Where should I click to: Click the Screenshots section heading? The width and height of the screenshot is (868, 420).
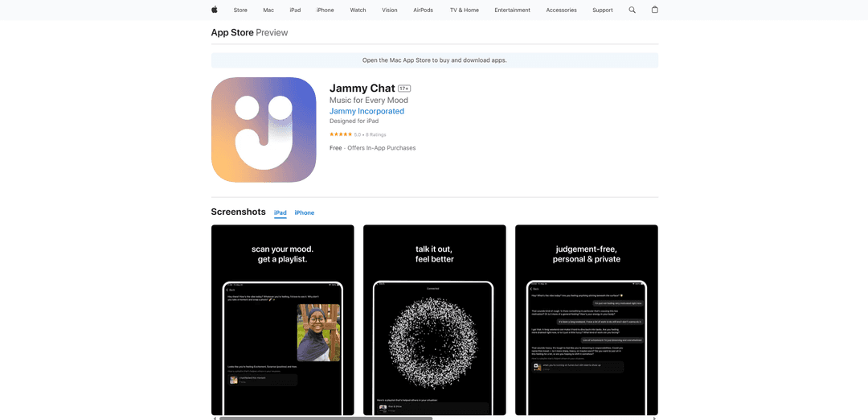click(x=238, y=212)
